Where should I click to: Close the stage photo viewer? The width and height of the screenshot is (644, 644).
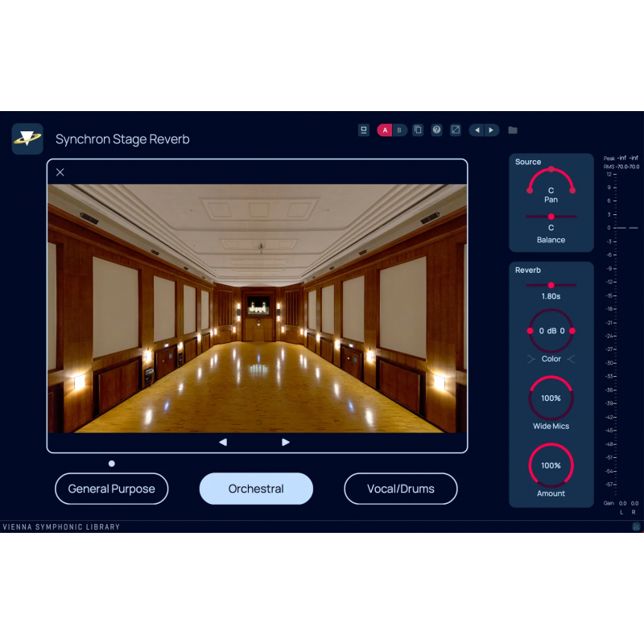coord(60,172)
